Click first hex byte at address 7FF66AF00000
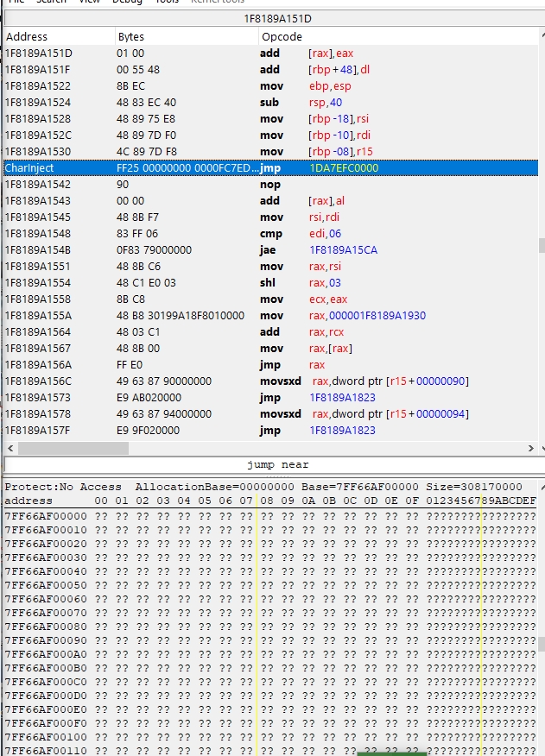This screenshot has width=545, height=756. coord(101,515)
